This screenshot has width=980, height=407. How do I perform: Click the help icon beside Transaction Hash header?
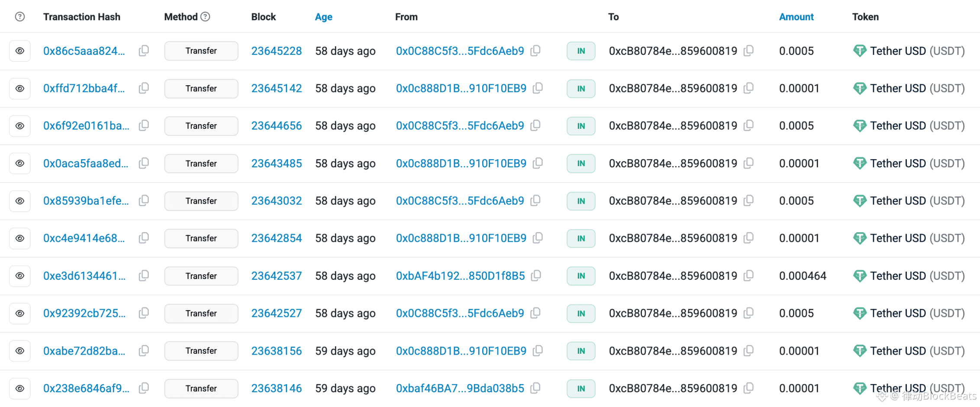20,17
